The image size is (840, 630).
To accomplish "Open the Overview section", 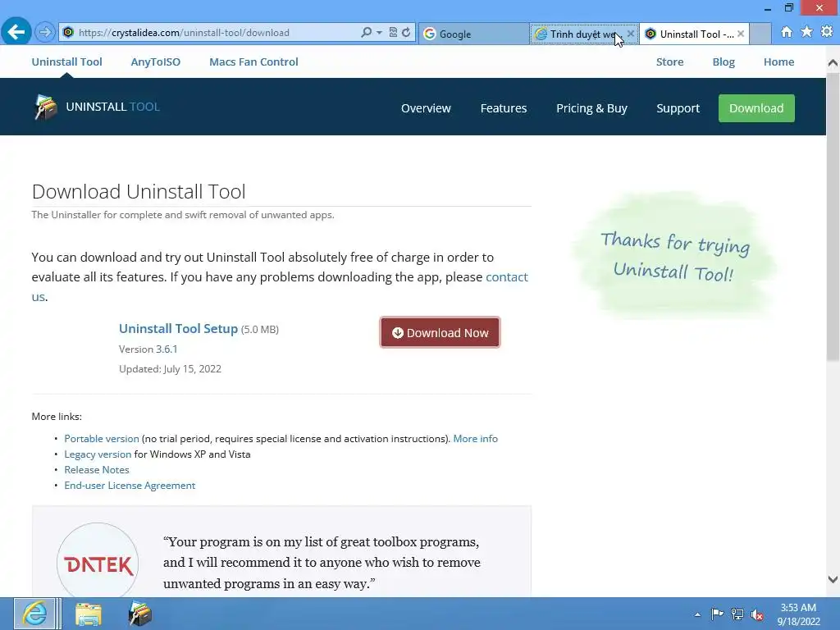I will point(426,108).
